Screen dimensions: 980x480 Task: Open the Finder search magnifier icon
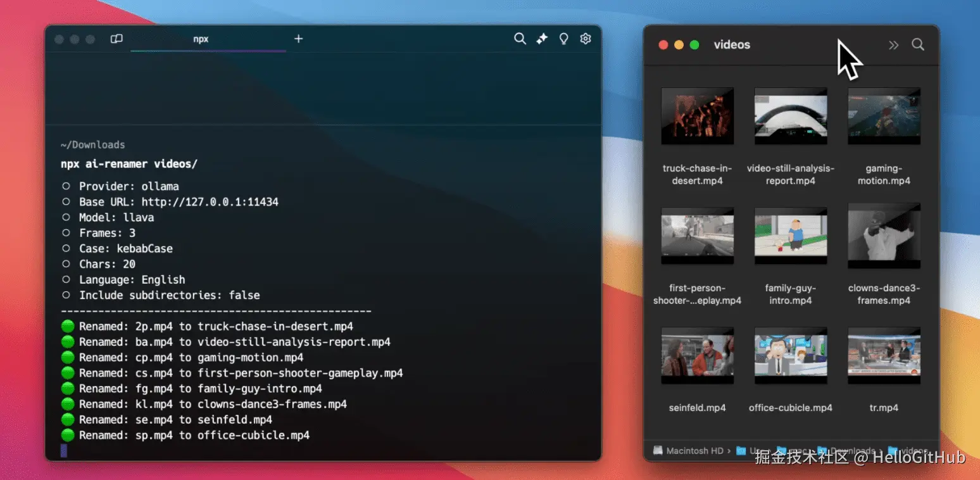[x=917, y=44]
